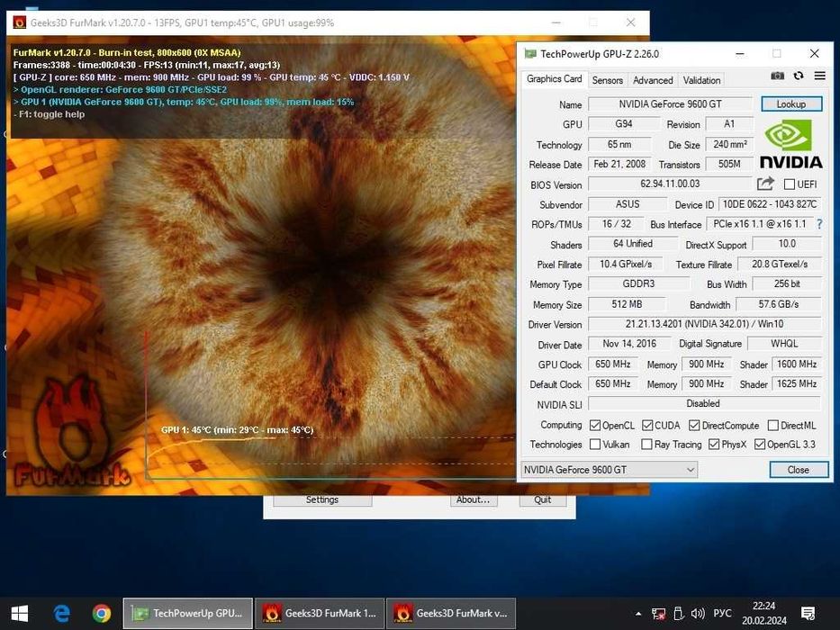Click the Driver Version field
This screenshot has width=840, height=630.
point(704,324)
